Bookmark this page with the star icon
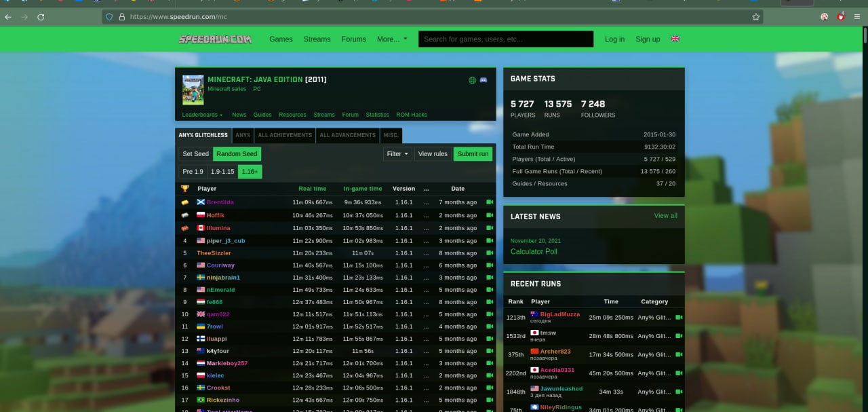The image size is (868, 412). click(x=756, y=16)
